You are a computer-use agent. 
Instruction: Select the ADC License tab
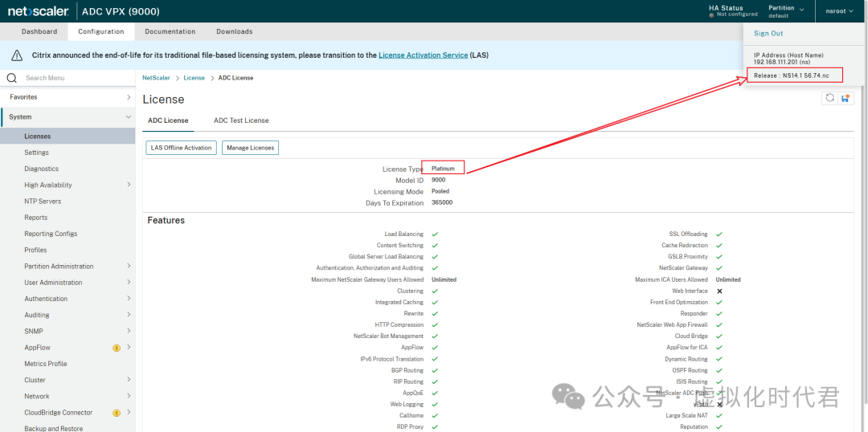click(x=168, y=120)
